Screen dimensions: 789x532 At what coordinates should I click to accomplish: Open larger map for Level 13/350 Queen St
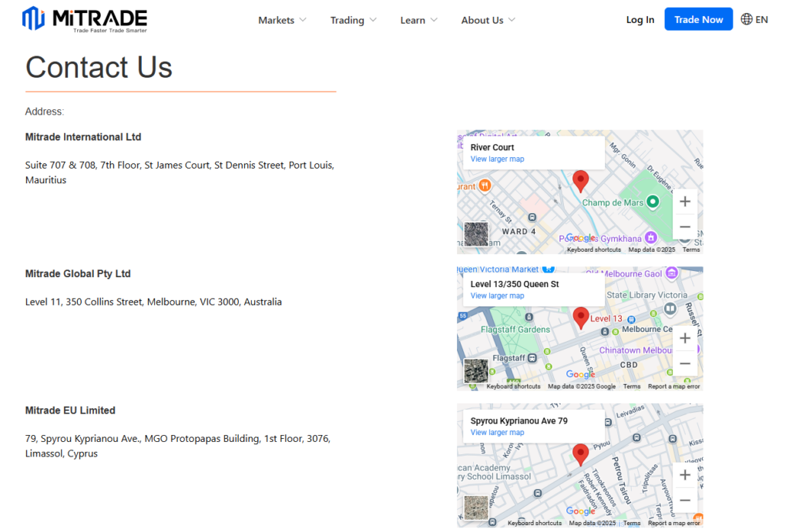pos(497,296)
